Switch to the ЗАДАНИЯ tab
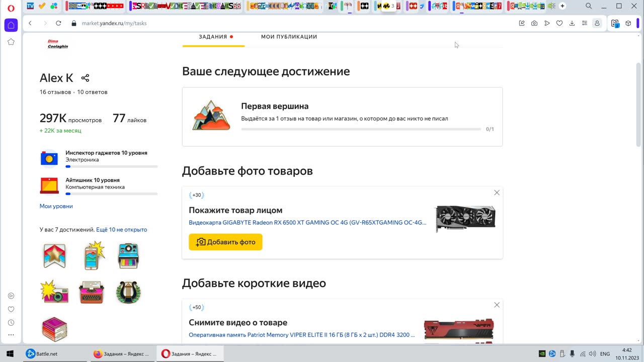 (x=213, y=37)
